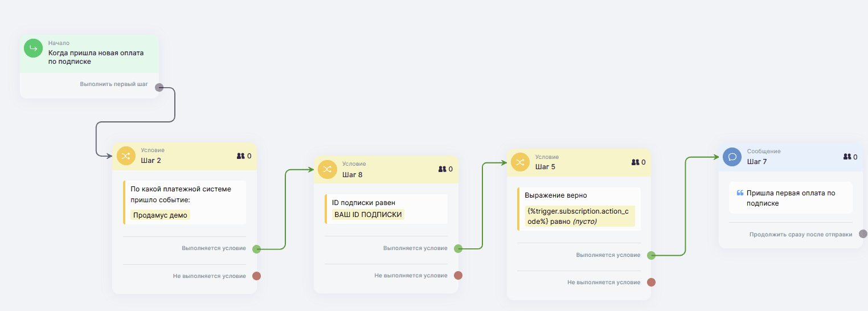This screenshot has height=311, width=868.
Task: Click the users counter icon on Шаг 8
Action: [x=442, y=169]
